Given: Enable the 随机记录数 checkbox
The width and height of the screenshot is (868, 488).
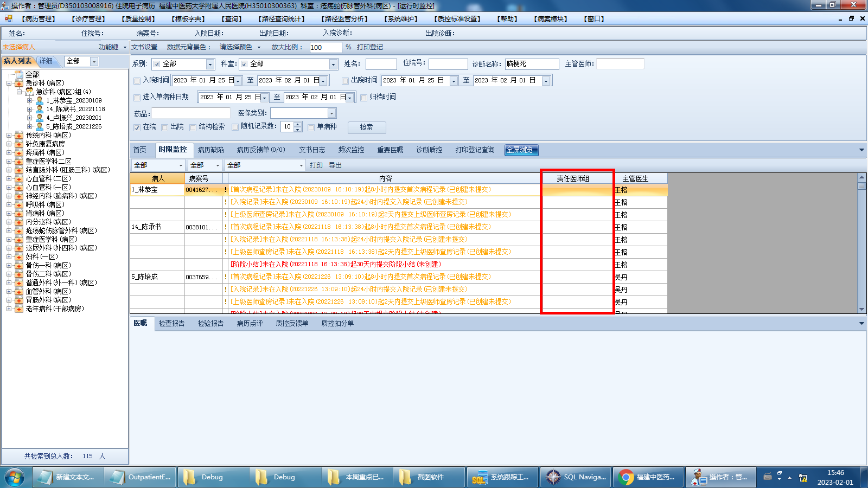Looking at the screenshot, I should click(235, 127).
